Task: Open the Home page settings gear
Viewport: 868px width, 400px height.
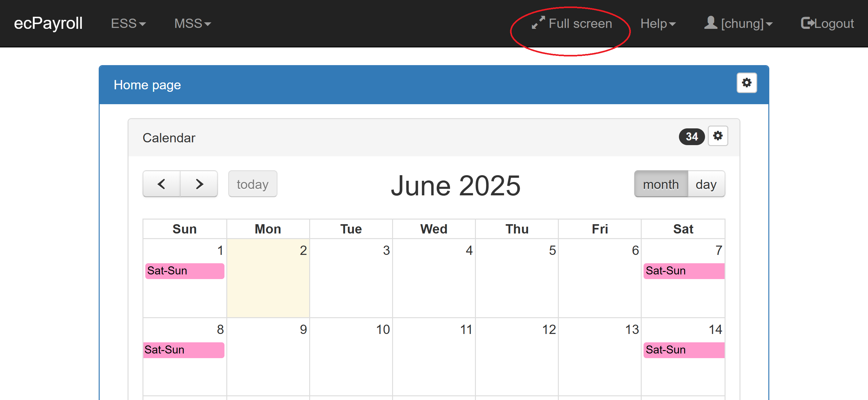Action: coord(746,83)
